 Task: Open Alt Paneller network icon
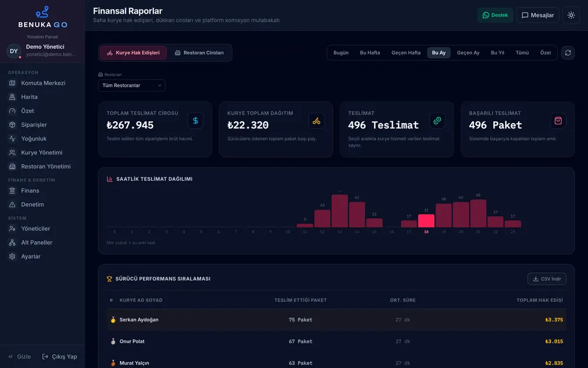click(12, 242)
